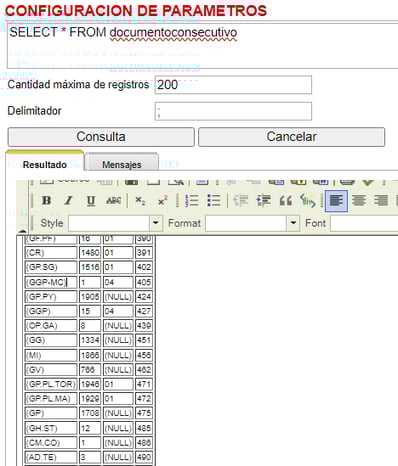Select the ID cell 485
The width and height of the screenshot is (398, 466).
144,428
